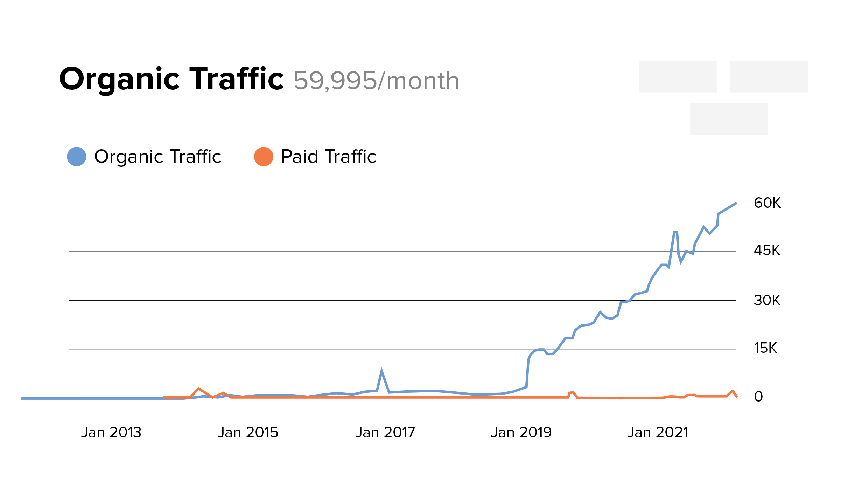Screen dimensions: 868x480
Task: Click the blue line's endpoint near 60K
Action: (736, 203)
